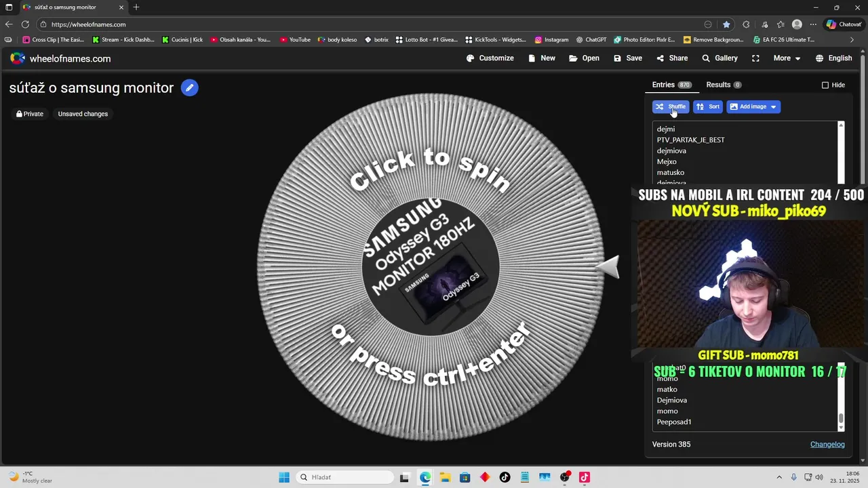Edit the wheel title with pencil icon
Viewport: 868px width, 488px height.
[x=190, y=87]
